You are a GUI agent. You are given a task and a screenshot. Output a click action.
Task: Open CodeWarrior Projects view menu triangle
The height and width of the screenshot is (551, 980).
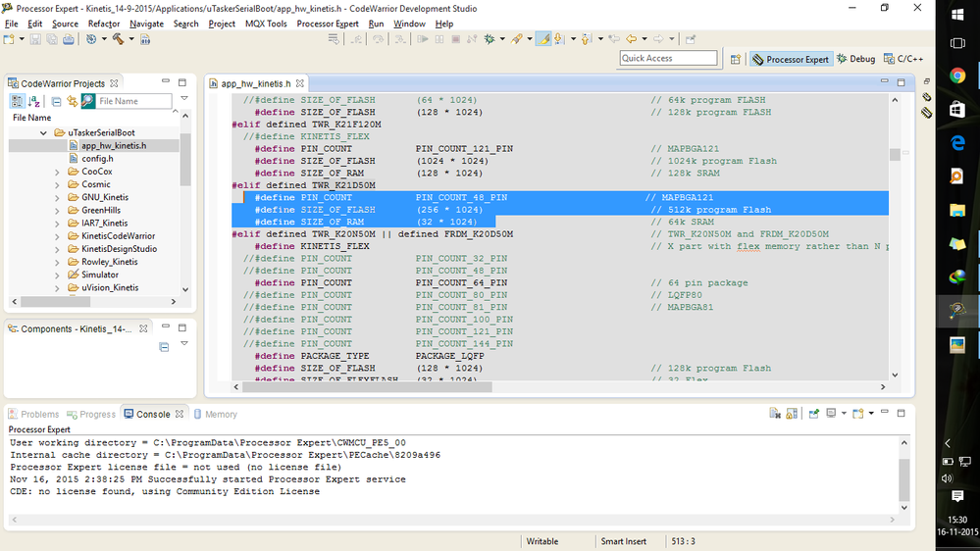click(184, 98)
